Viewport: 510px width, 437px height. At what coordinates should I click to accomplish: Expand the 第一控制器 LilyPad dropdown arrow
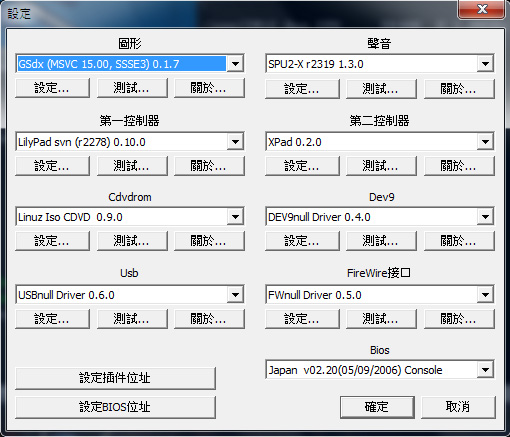pos(235,142)
